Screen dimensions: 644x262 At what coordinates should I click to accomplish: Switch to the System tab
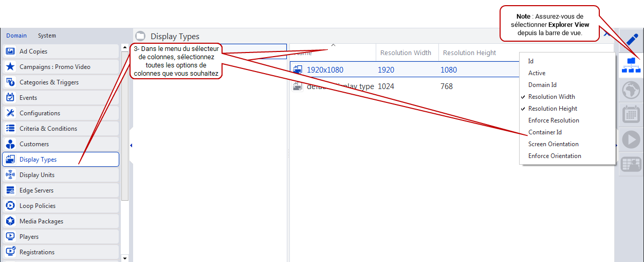47,36
